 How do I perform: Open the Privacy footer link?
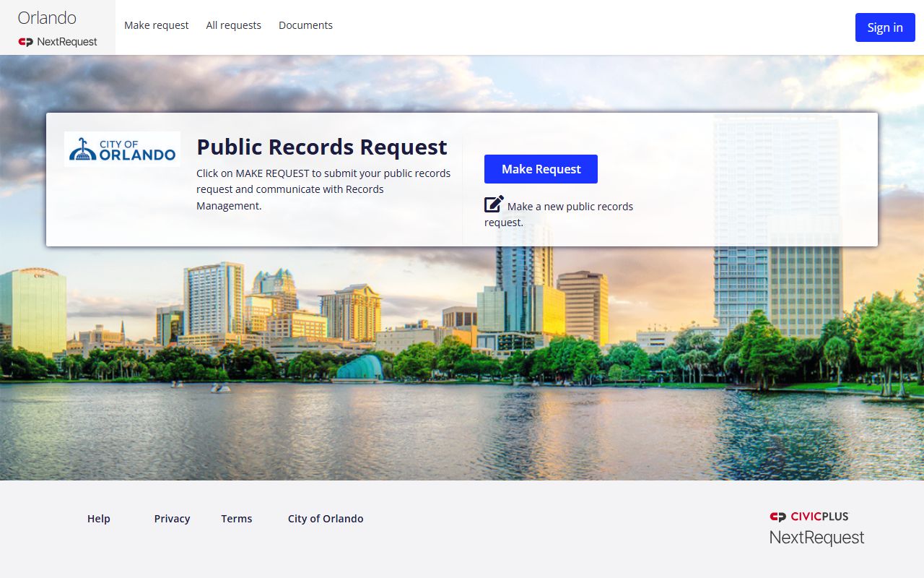tap(172, 519)
